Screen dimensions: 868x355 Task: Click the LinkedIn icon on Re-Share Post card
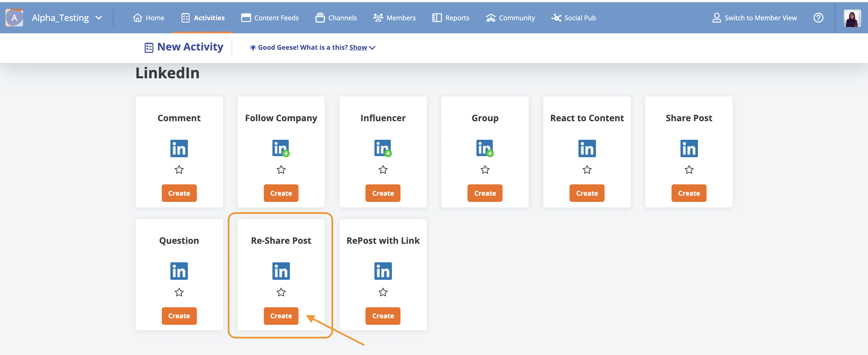(281, 271)
